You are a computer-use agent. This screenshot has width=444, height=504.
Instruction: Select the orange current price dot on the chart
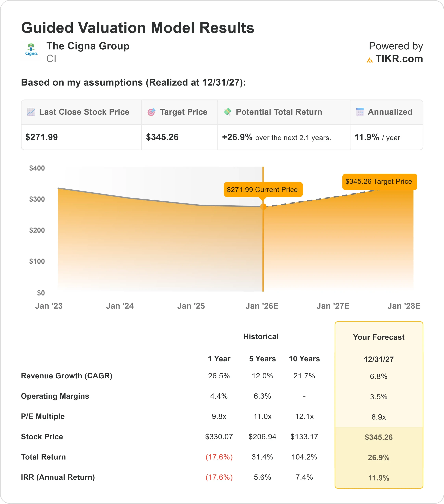click(263, 206)
